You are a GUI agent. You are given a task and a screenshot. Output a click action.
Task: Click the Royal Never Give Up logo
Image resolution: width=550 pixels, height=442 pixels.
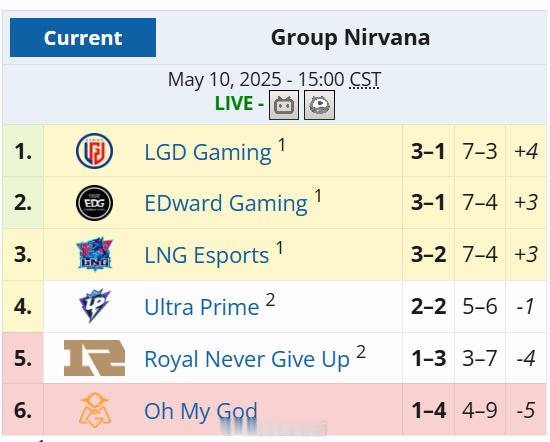coord(94,358)
